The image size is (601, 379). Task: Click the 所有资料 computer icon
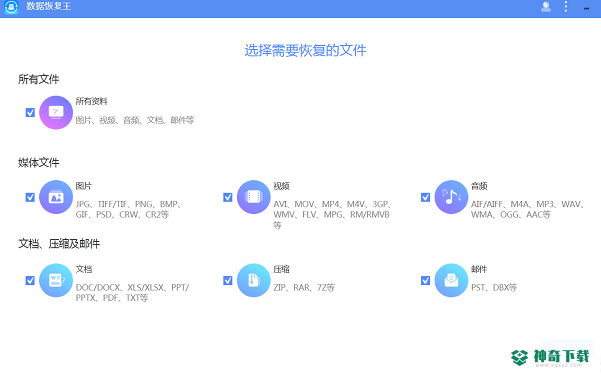coord(56,113)
